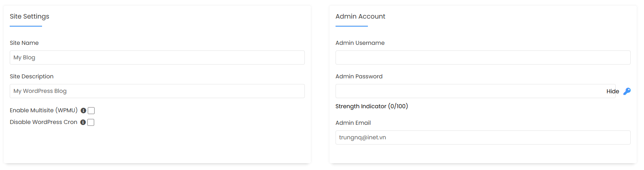
Task: Select the empty Admin Username field
Action: click(x=483, y=57)
